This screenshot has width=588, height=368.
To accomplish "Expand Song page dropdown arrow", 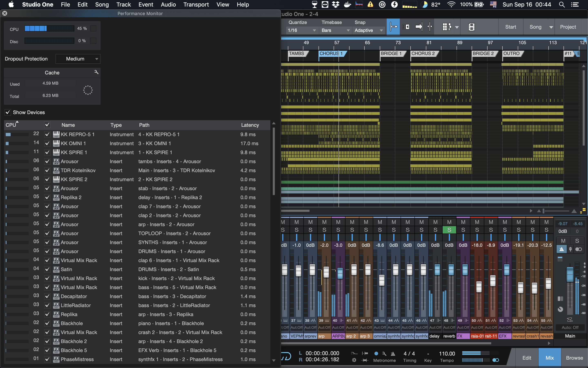I will click(551, 27).
